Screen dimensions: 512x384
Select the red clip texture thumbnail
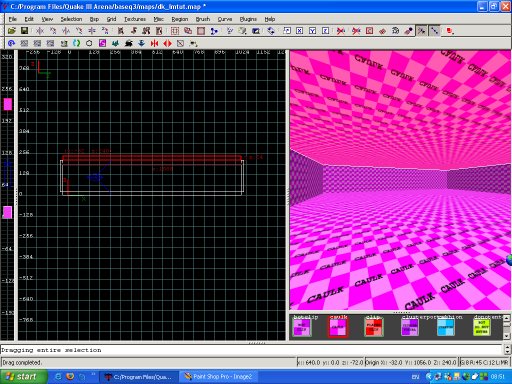[374, 327]
